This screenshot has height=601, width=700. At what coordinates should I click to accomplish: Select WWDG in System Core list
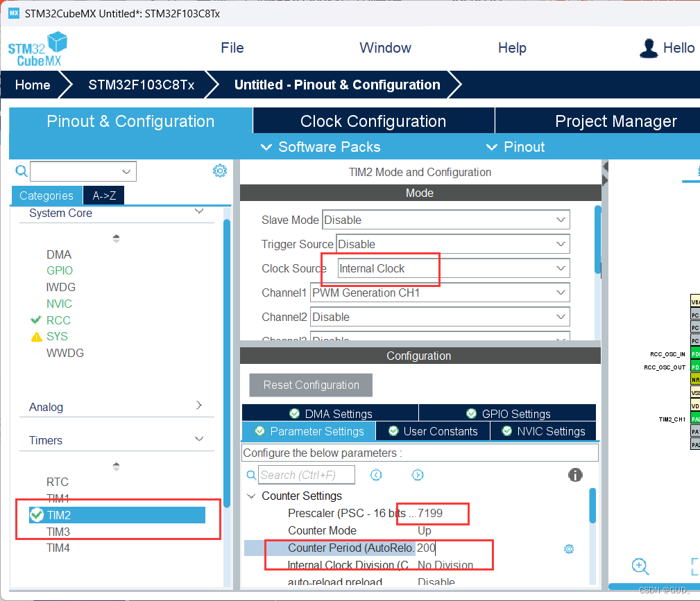click(x=65, y=353)
